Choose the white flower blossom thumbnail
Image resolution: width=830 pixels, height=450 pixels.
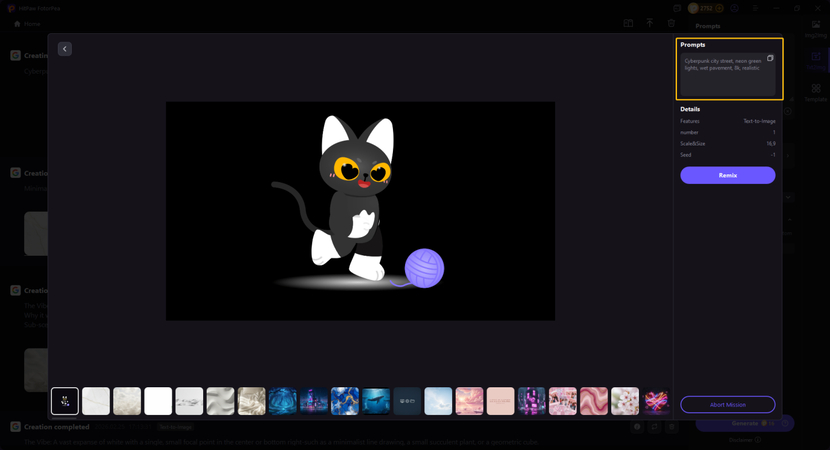click(625, 401)
